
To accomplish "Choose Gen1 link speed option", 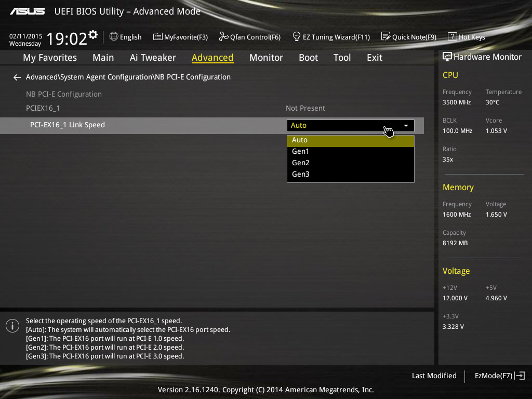I will (351, 151).
